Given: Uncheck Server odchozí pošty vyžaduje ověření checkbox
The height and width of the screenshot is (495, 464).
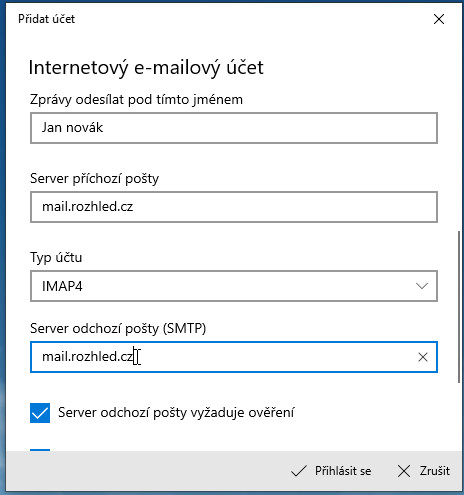Looking at the screenshot, I should pos(40,413).
